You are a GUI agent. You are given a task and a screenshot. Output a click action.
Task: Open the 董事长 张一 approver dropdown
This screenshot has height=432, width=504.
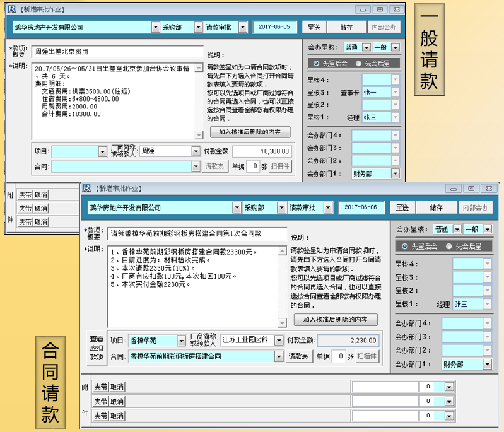click(395, 92)
